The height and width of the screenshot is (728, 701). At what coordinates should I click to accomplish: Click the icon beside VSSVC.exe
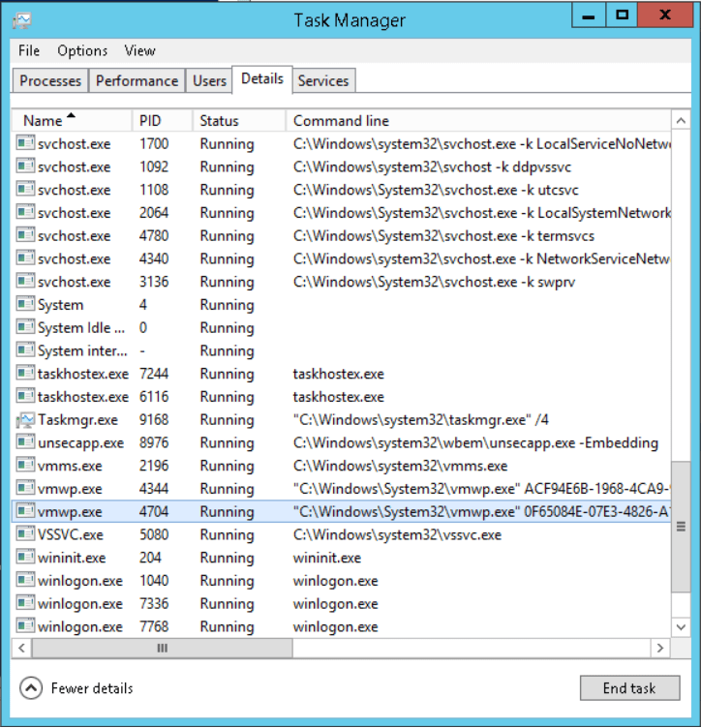25,534
